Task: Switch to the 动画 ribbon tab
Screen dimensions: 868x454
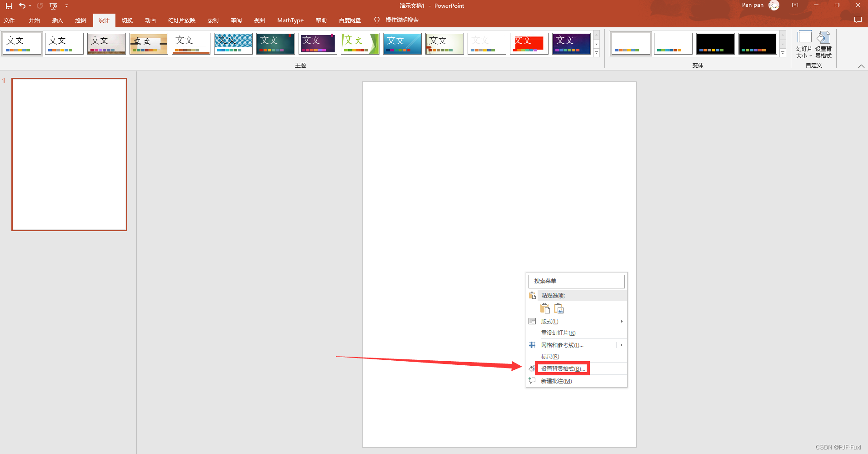Action: (x=150, y=20)
